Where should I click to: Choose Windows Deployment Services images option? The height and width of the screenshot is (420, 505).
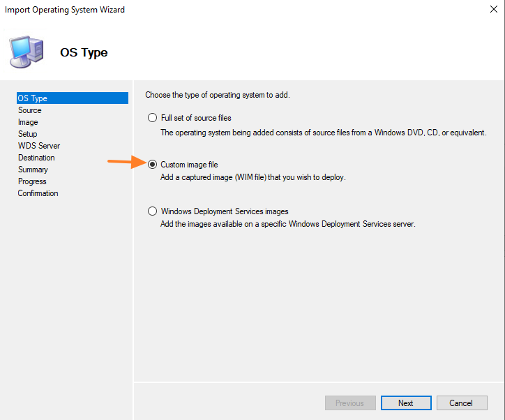coord(152,211)
